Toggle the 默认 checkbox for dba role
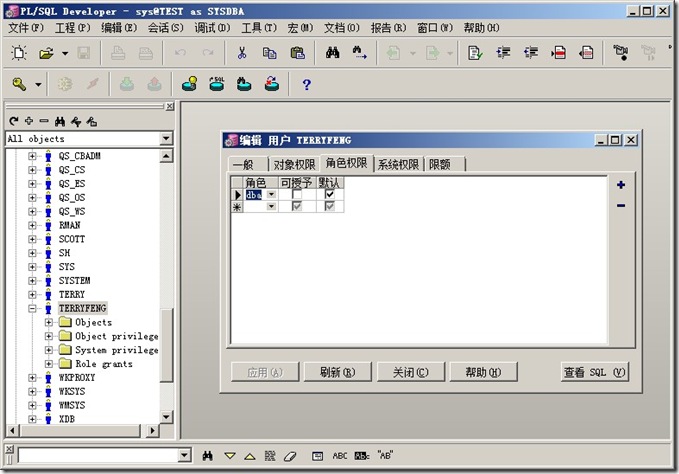Viewport: 679px width, 474px height. [x=330, y=195]
